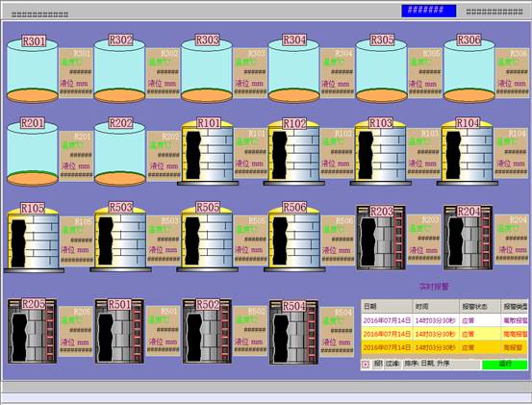Select the R203 dark kiln icon

point(381,238)
